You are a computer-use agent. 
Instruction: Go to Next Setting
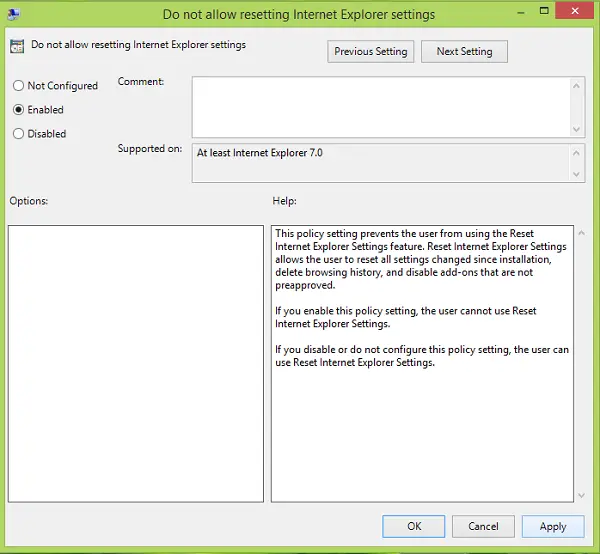tap(464, 51)
